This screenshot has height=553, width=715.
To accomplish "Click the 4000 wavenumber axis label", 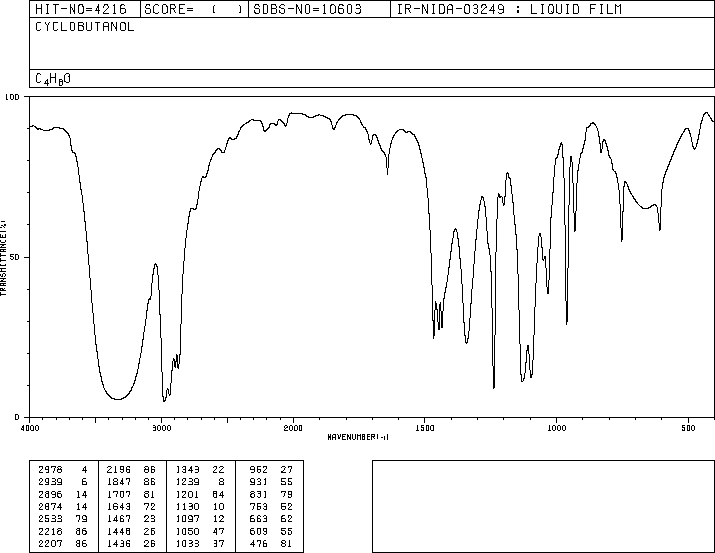I will click(30, 428).
